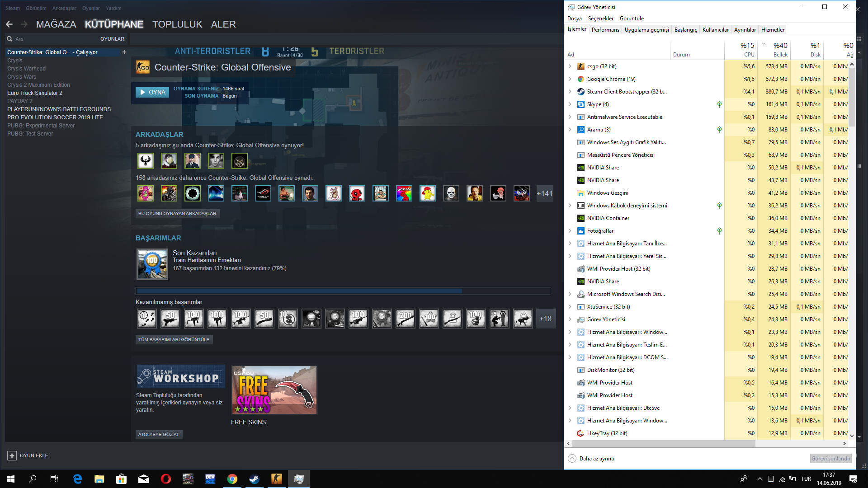
Task: Switch to the Performans tab
Action: 605,30
